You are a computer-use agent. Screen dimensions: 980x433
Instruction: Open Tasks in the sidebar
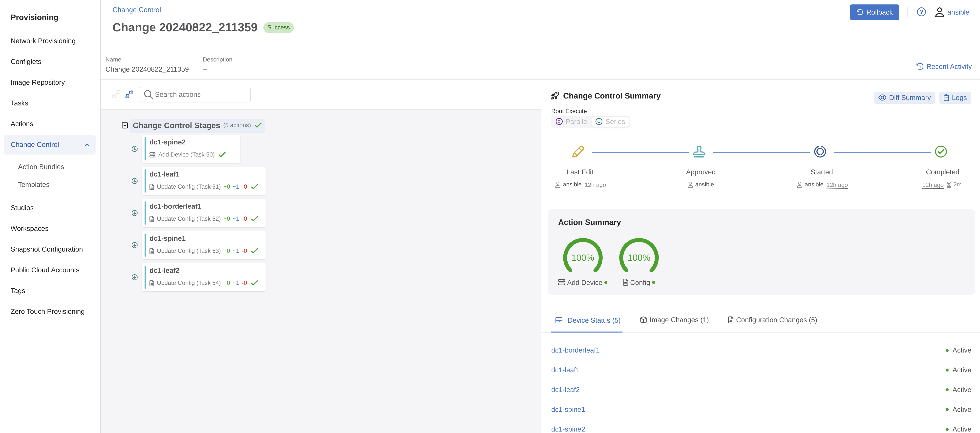(x=20, y=103)
